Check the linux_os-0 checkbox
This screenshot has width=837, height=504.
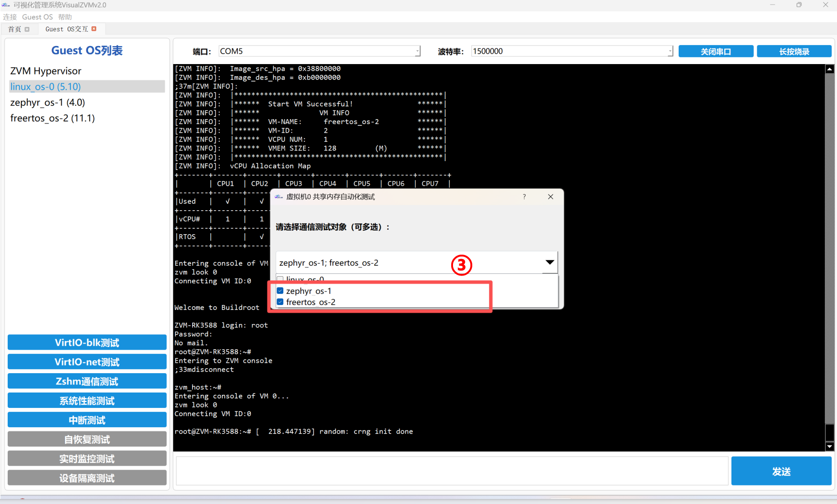tap(280, 279)
